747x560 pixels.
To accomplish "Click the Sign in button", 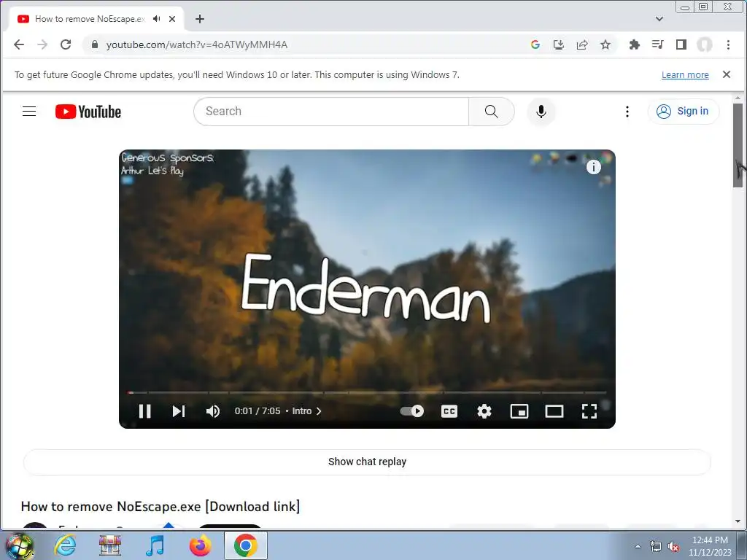I will pos(683,112).
